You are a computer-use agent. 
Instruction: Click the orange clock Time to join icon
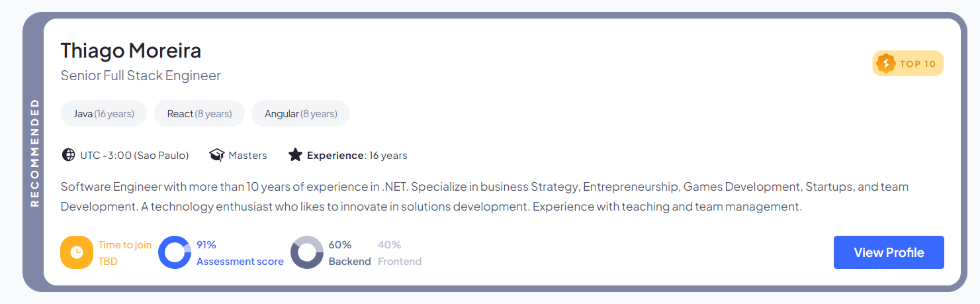pyautogui.click(x=77, y=252)
